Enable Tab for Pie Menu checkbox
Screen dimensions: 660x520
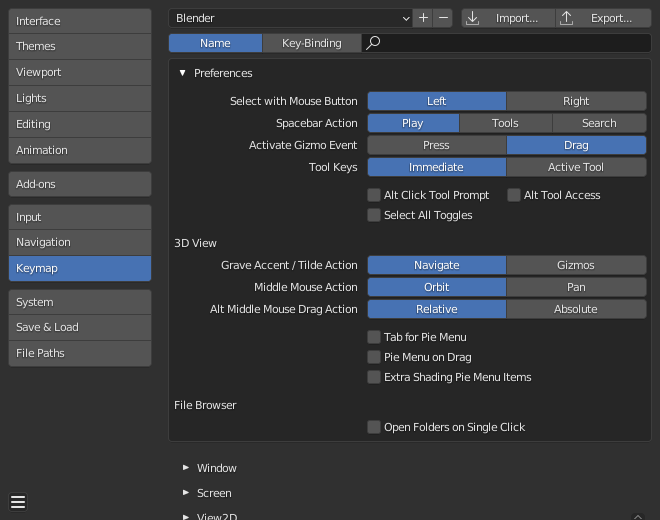(375, 337)
